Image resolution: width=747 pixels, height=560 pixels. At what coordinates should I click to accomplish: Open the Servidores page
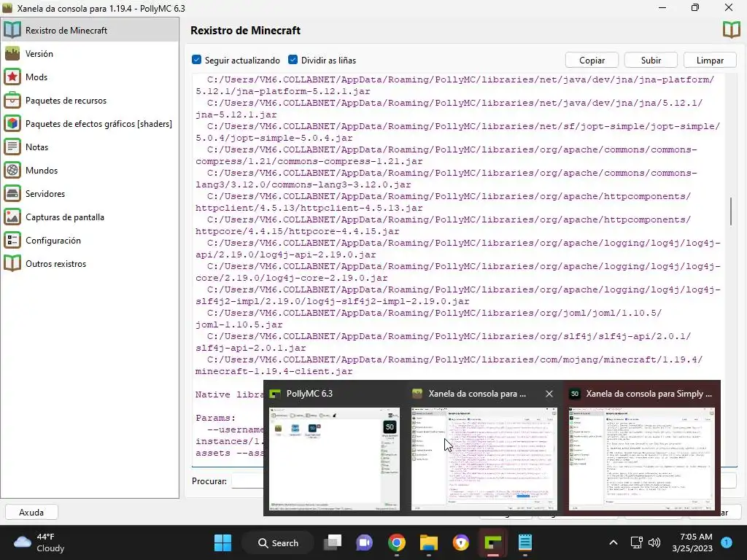[90, 193]
